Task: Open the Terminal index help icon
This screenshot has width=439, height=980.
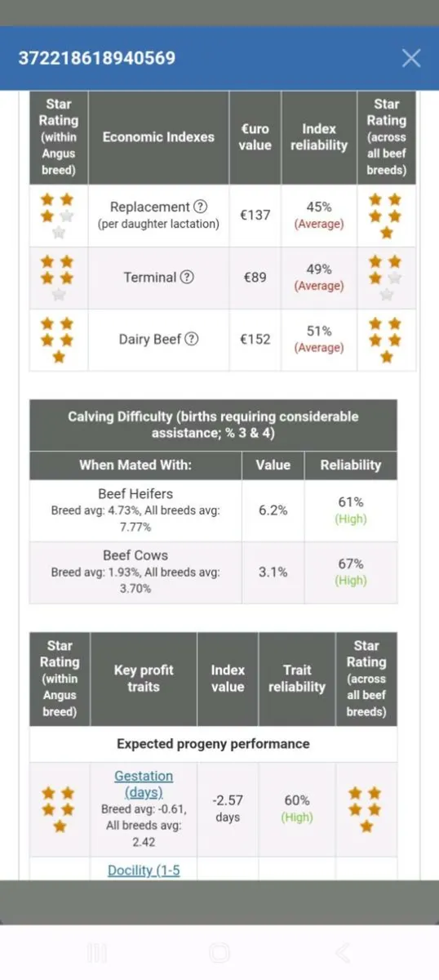Action: (187, 277)
